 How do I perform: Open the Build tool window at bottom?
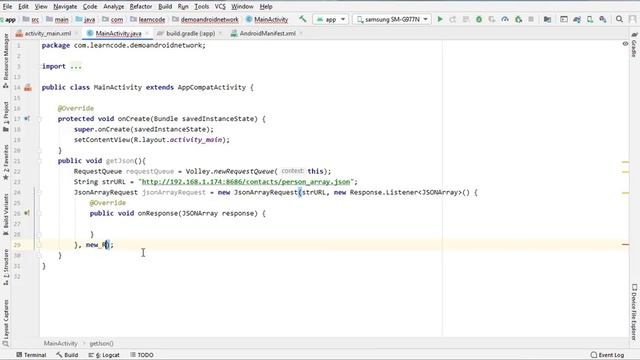(x=67, y=355)
